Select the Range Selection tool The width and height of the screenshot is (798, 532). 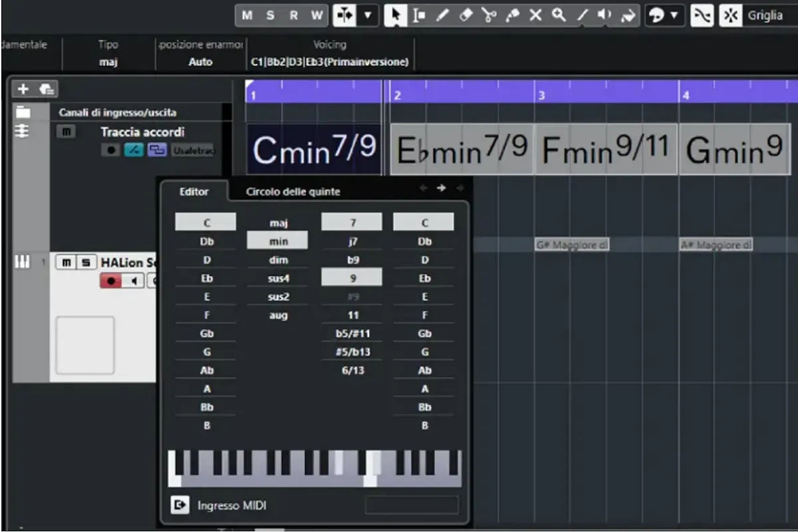point(420,15)
